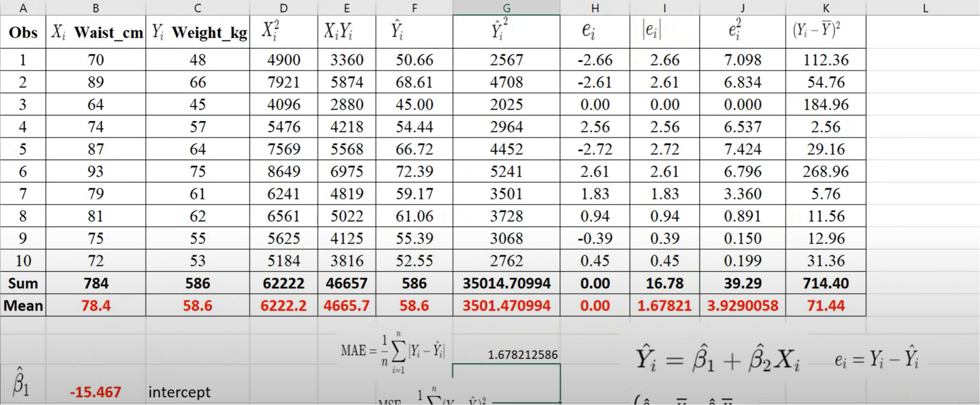
Task: Click the column L header
Action: [925, 8]
